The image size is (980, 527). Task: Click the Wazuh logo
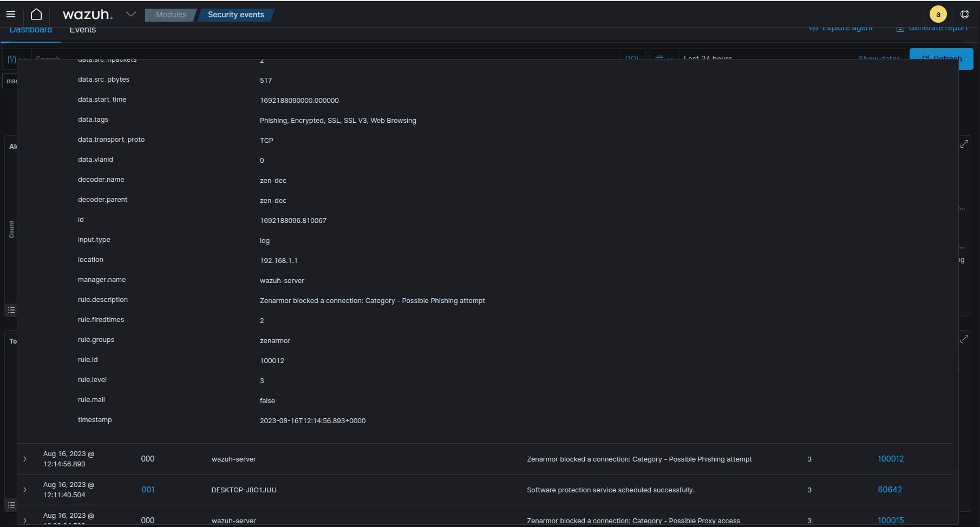pyautogui.click(x=88, y=15)
